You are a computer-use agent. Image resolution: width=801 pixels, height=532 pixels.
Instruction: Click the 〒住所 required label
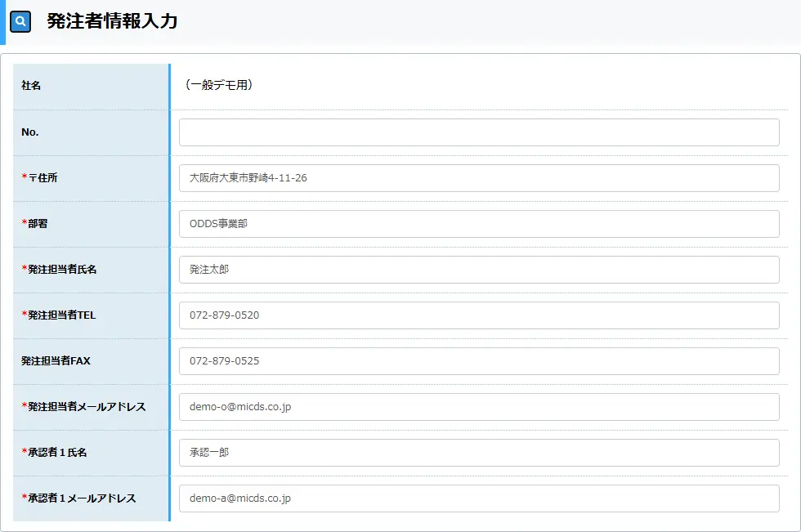39,177
